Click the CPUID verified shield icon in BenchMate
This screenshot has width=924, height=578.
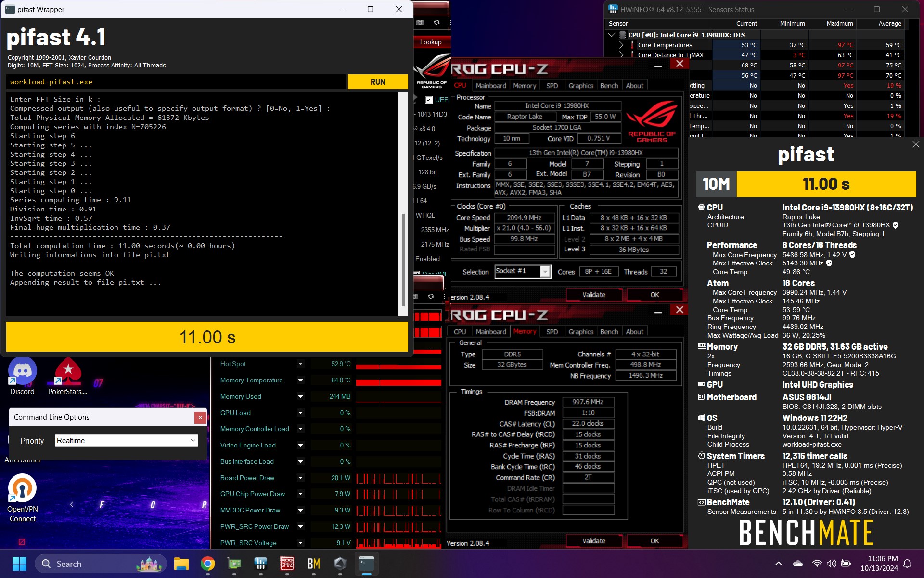[x=896, y=225]
